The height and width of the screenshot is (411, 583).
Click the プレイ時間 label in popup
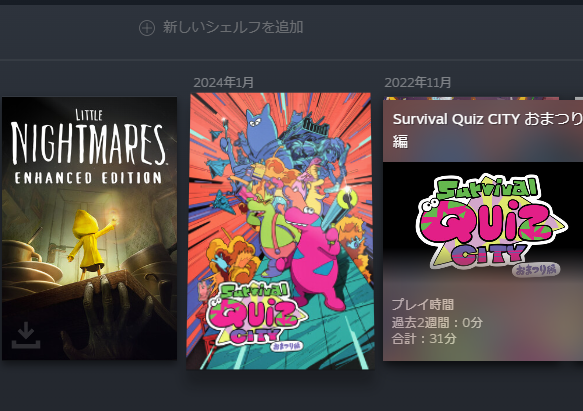coord(423,305)
